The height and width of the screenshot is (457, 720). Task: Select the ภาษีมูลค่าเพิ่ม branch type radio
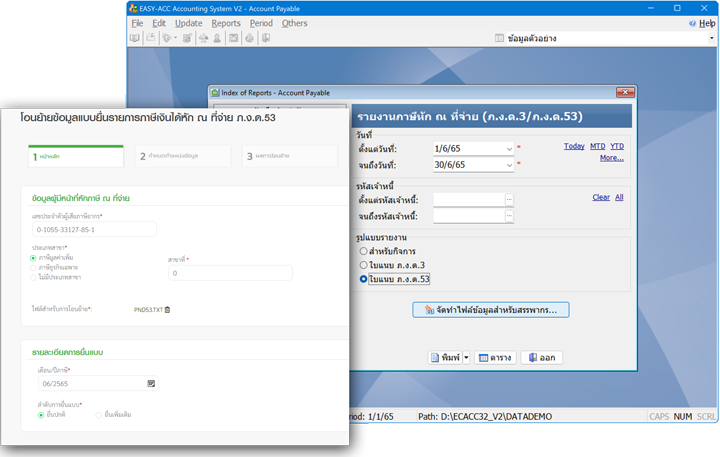click(x=33, y=258)
